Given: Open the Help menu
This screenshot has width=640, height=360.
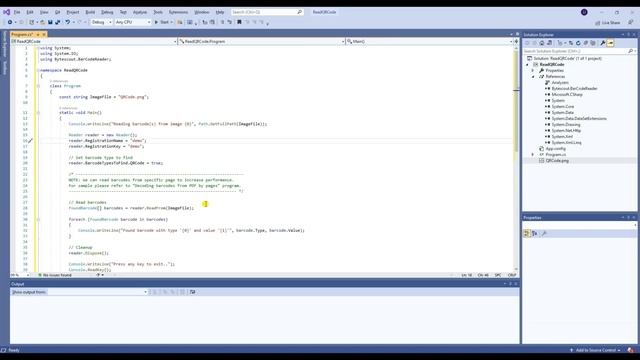Looking at the screenshot, I should click(220, 12).
